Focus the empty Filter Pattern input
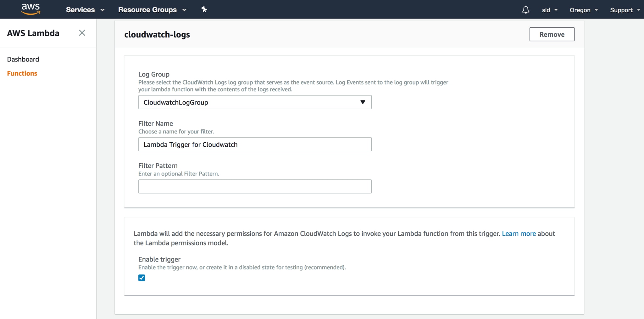Screen dimensions: 644x319 tap(255, 187)
